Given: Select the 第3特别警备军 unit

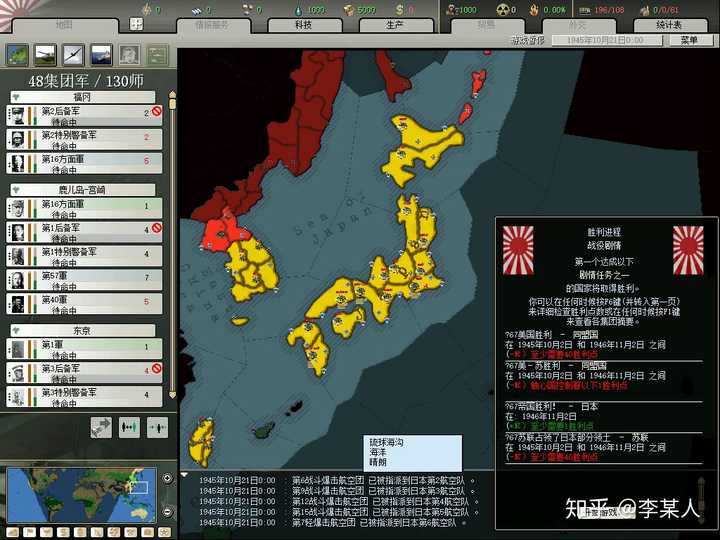Looking at the screenshot, I should (84, 397).
